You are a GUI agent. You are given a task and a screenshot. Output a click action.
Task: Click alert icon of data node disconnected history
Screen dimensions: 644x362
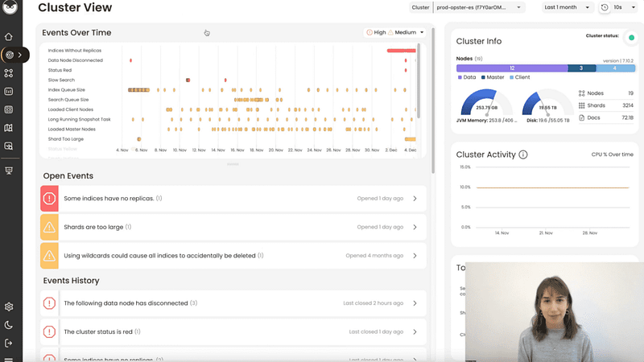coord(49,303)
